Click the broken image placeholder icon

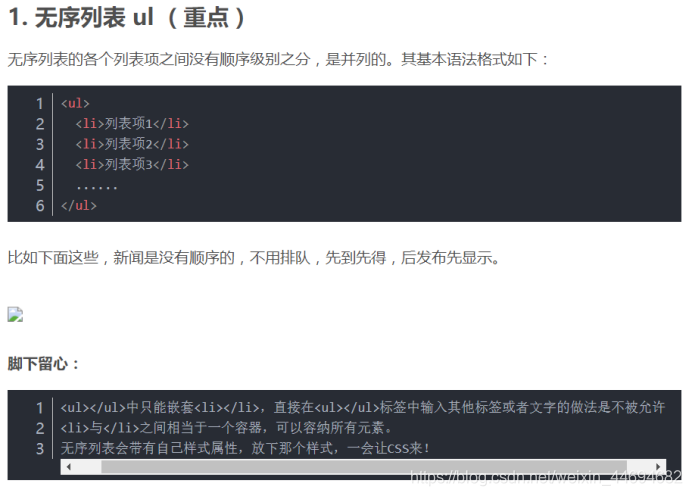click(x=15, y=315)
